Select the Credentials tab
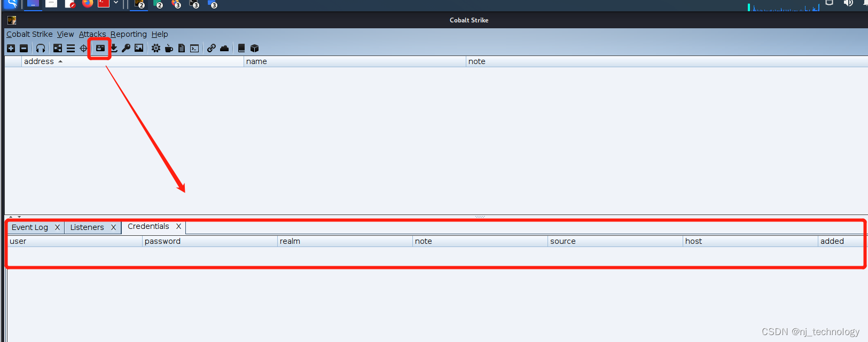 tap(148, 226)
